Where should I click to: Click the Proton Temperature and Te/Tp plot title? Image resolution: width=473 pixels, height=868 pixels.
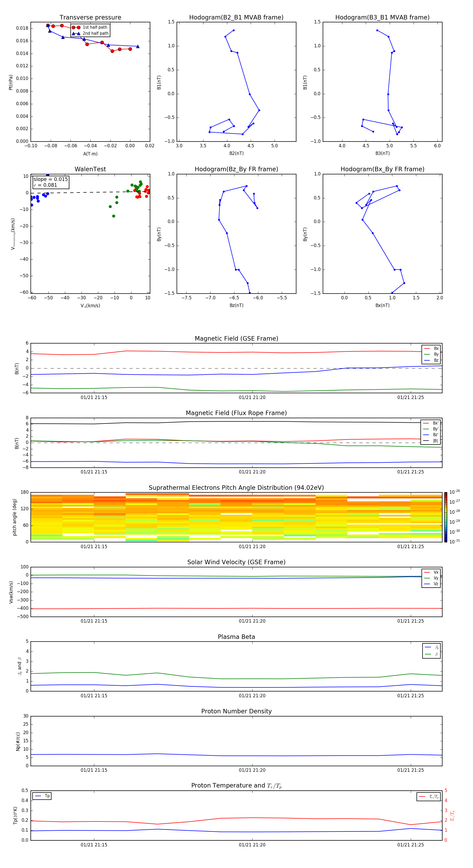(x=236, y=785)
